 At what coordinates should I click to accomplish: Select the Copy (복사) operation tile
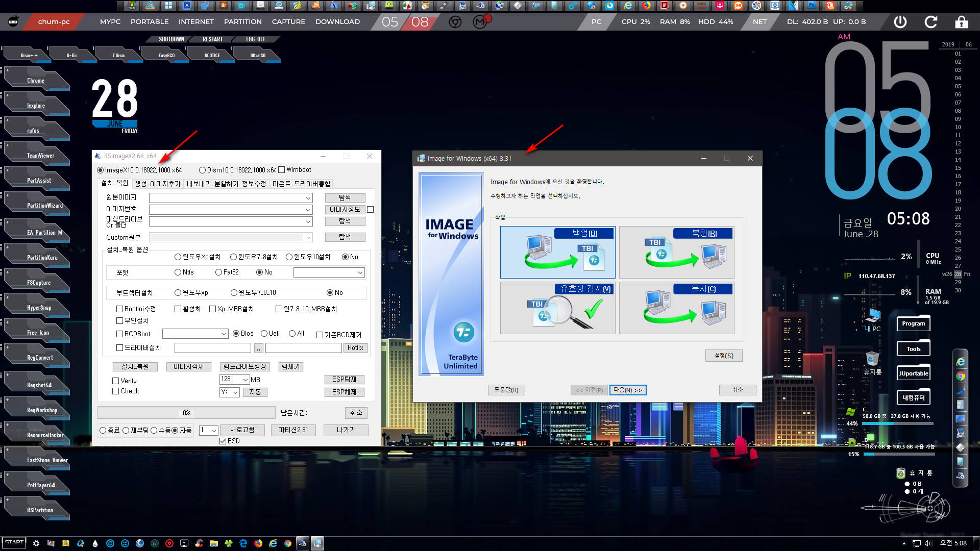(676, 308)
